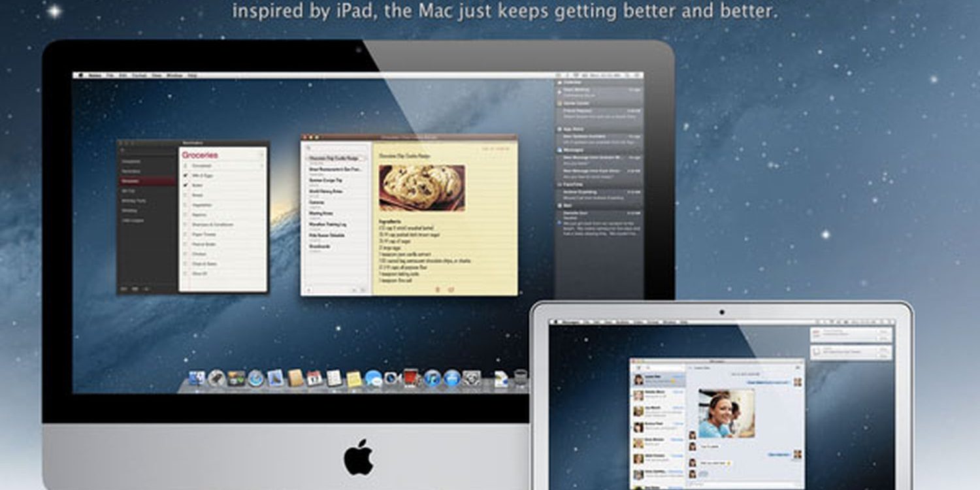Open FaceTime camera icon in the dock
Screen dimensions: 980x490
click(x=392, y=378)
